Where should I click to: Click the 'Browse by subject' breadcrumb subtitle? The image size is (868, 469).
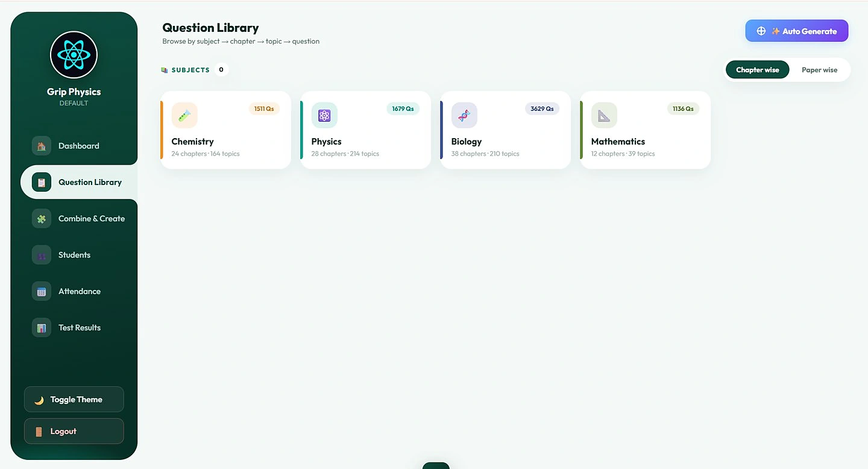click(241, 42)
